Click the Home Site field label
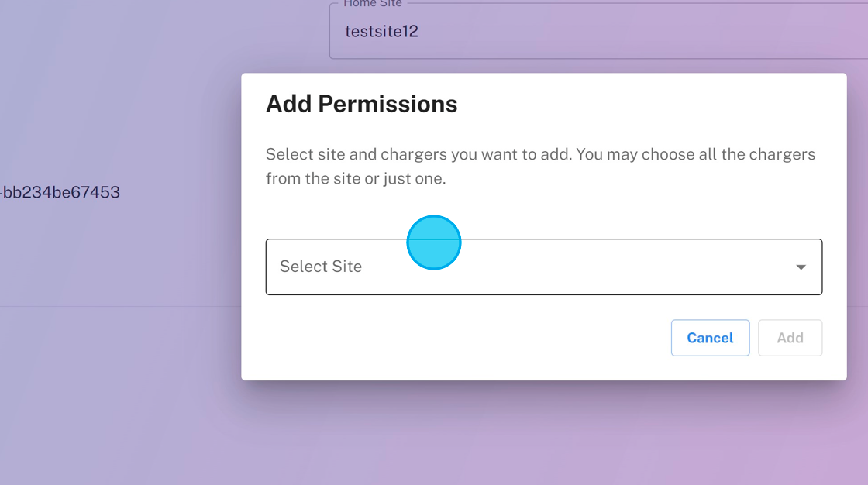The width and height of the screenshot is (868, 485). click(373, 4)
